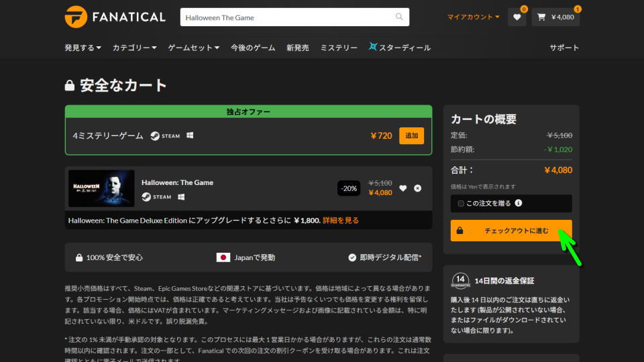Image resolution: width=644 pixels, height=362 pixels.
Task: Click the 独占オファー banner header
Action: pos(248,112)
